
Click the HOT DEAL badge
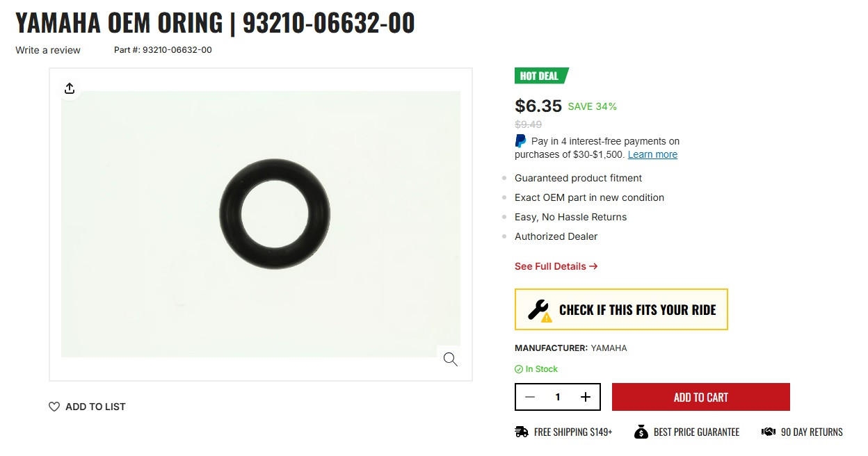point(539,75)
